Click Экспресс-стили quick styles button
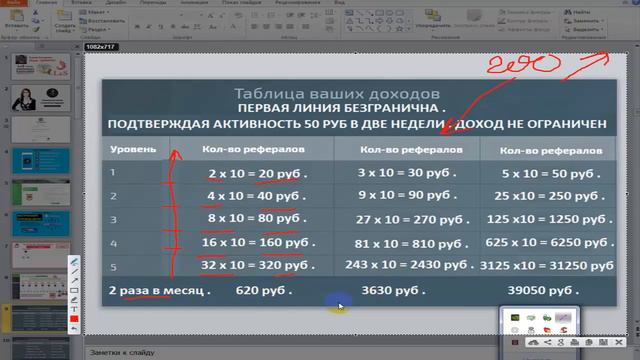 click(x=474, y=19)
